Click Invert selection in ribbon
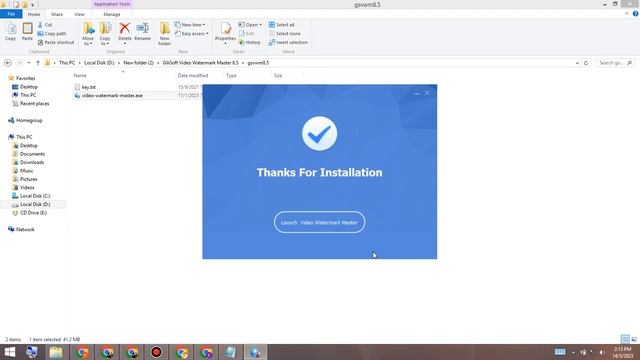This screenshot has width=640, height=360. 288,42
